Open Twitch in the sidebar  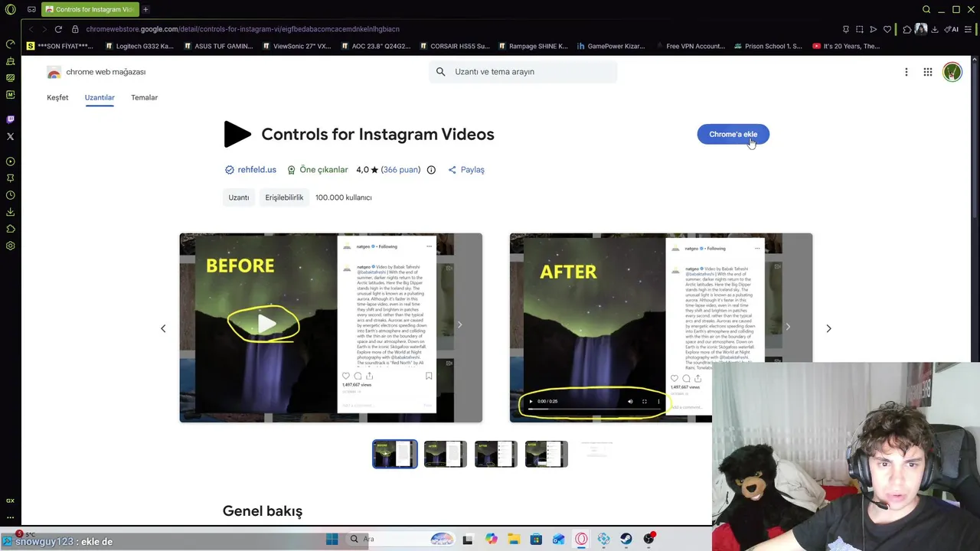(x=10, y=119)
